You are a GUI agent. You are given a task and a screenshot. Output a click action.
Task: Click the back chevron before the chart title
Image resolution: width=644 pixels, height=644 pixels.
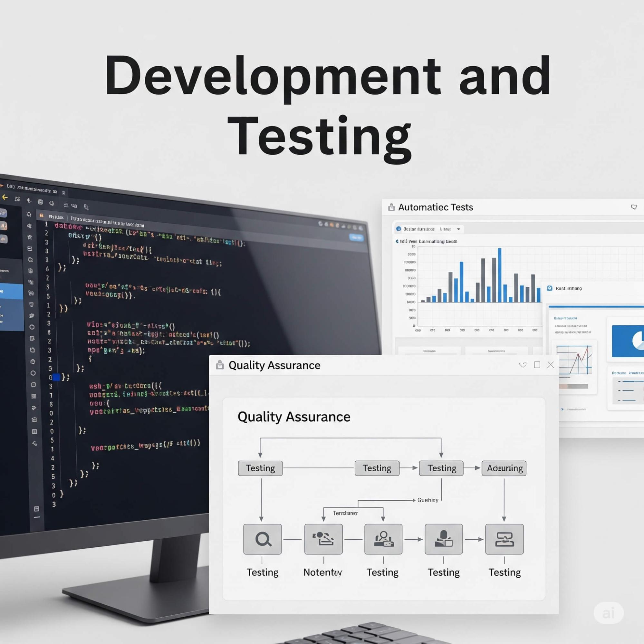point(398,241)
